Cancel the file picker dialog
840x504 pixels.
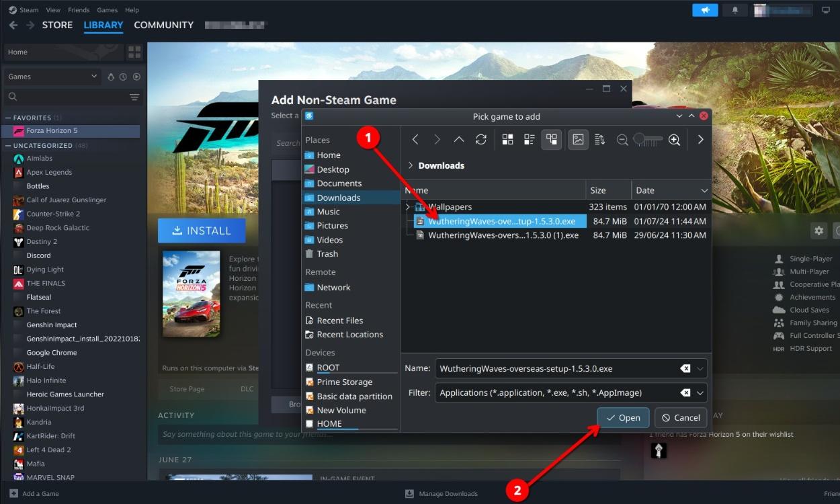click(681, 417)
